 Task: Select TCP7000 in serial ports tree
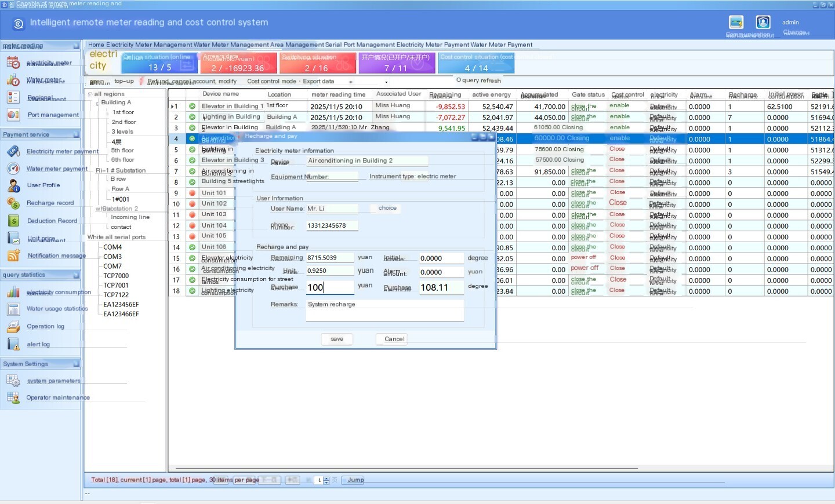point(116,276)
